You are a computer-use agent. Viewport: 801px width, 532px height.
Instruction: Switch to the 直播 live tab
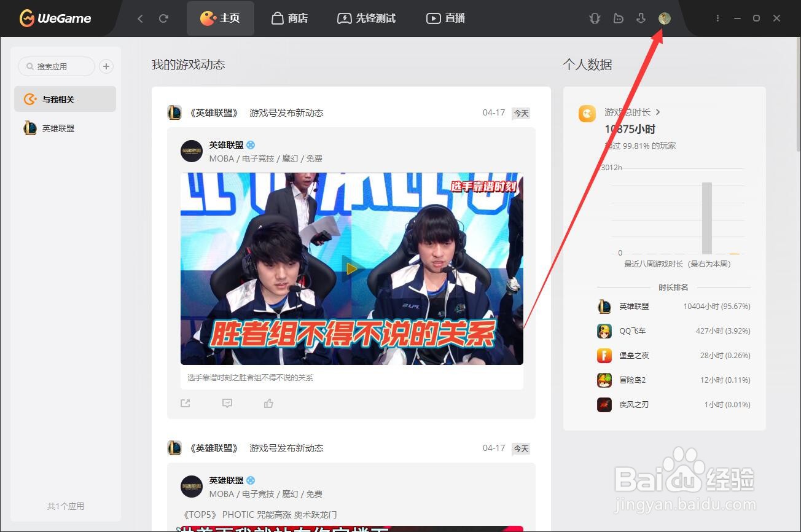(x=445, y=18)
